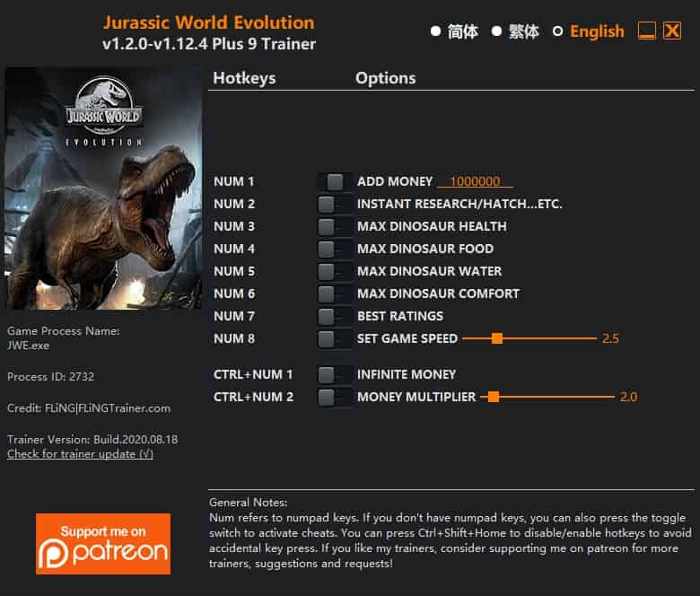Image resolution: width=700 pixels, height=596 pixels.
Task: Activate the Best Ratings toggle
Action: click(x=335, y=317)
